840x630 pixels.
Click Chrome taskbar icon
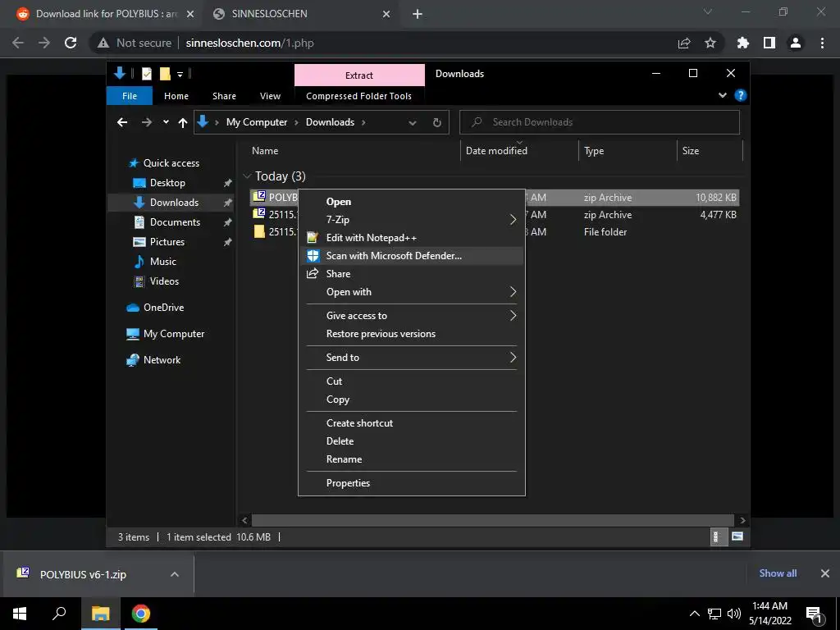coord(141,614)
